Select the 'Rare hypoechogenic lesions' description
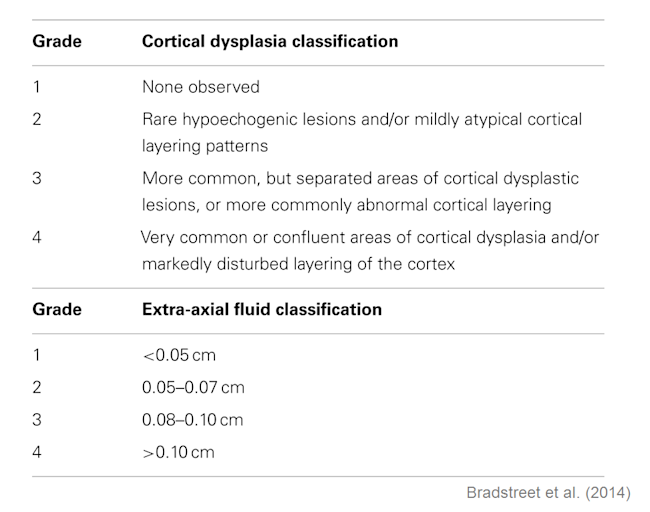 [x=362, y=132]
